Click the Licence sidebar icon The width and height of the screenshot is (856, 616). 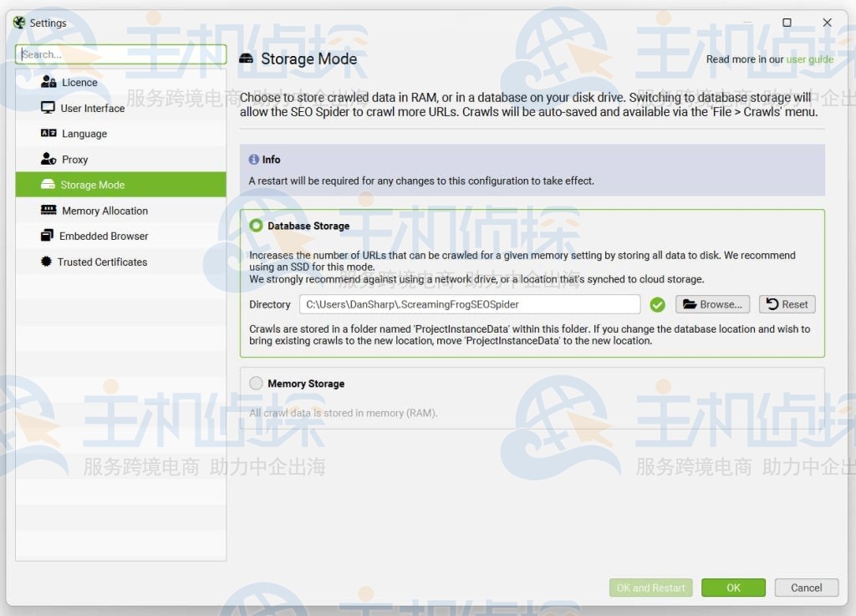[48, 83]
